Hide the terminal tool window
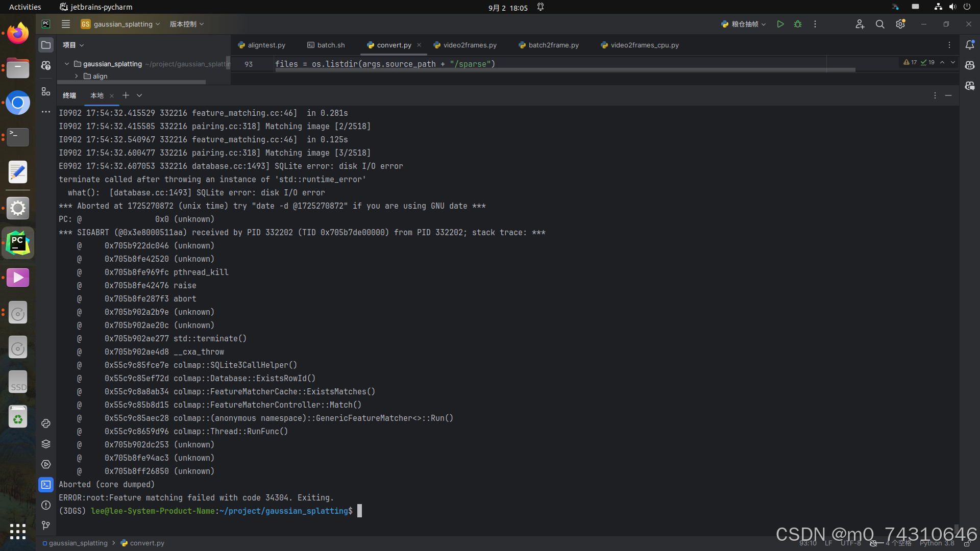 (x=948, y=95)
